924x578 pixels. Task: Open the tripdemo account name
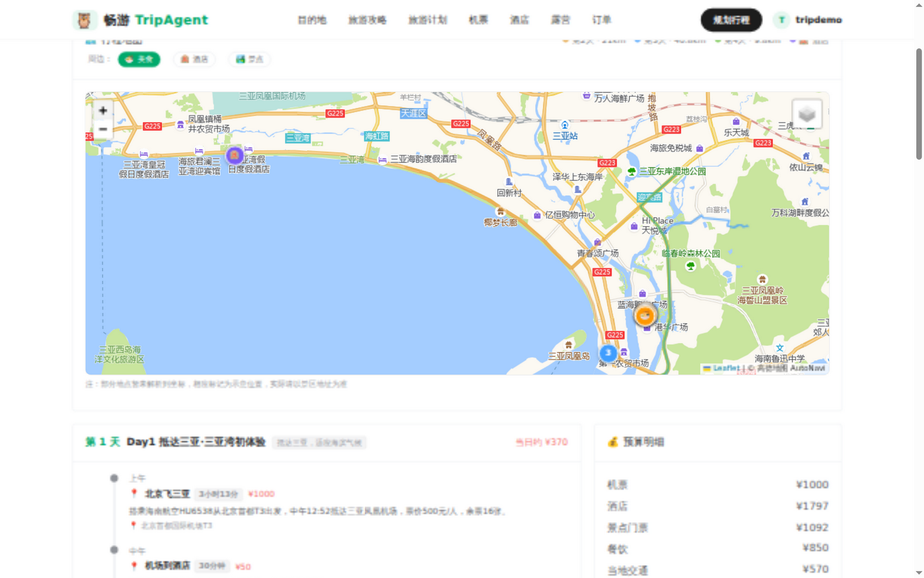[x=819, y=20]
